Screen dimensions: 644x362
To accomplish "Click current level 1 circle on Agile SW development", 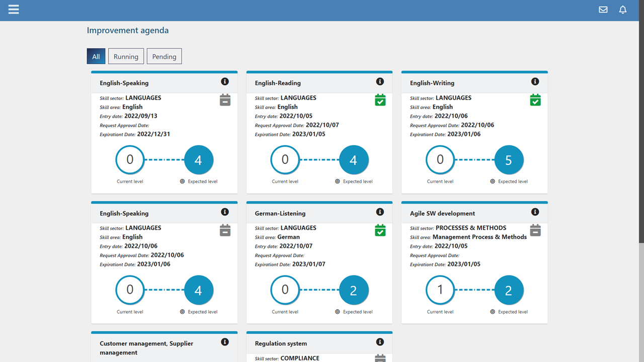I will click(440, 290).
